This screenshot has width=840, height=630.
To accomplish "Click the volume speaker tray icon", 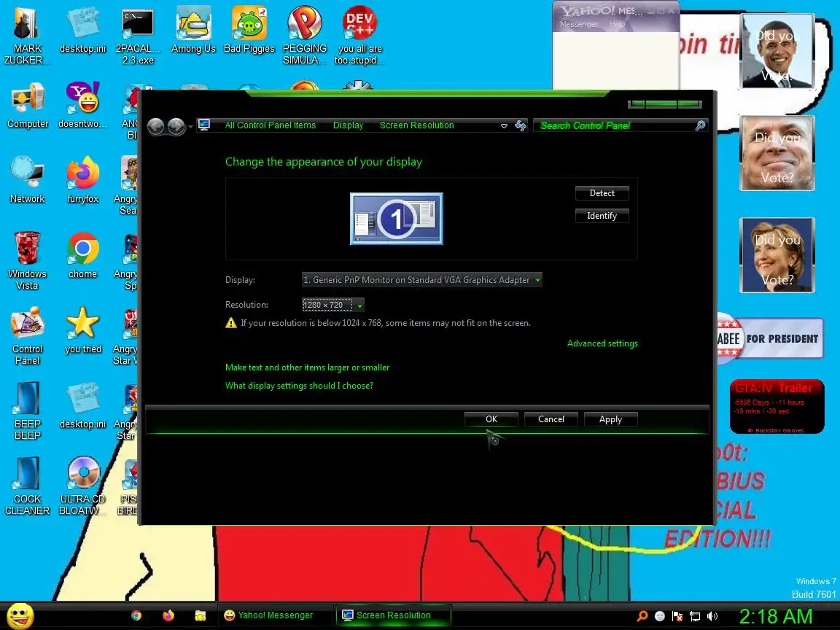I will [712, 616].
